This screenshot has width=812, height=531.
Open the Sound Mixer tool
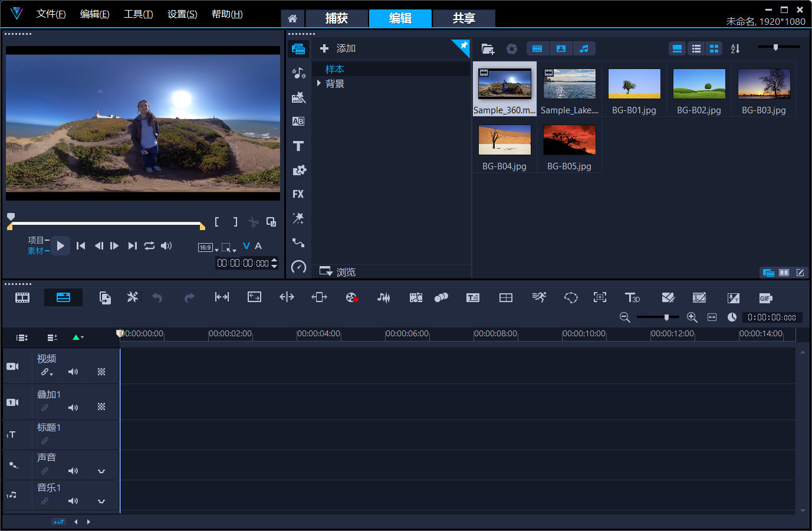tap(384, 297)
